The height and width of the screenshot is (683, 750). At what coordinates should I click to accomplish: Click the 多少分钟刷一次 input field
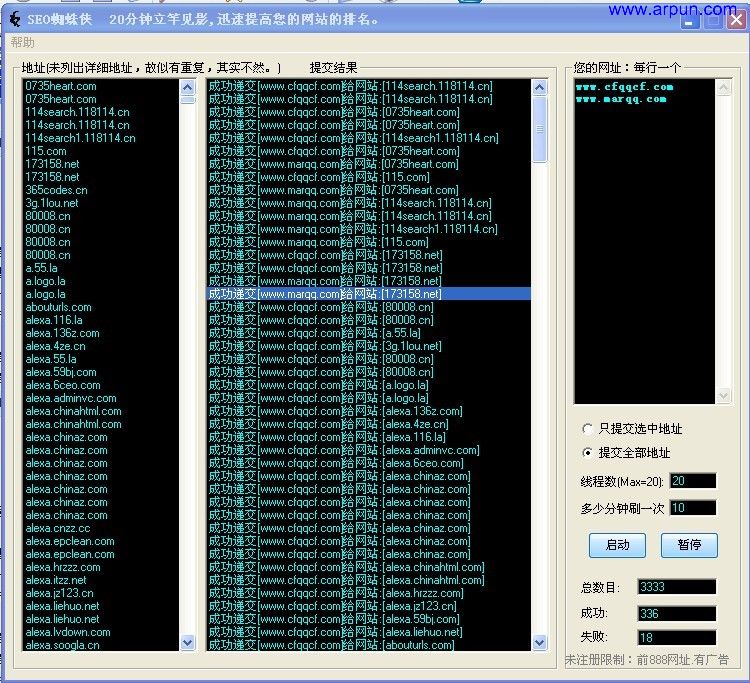pos(693,508)
